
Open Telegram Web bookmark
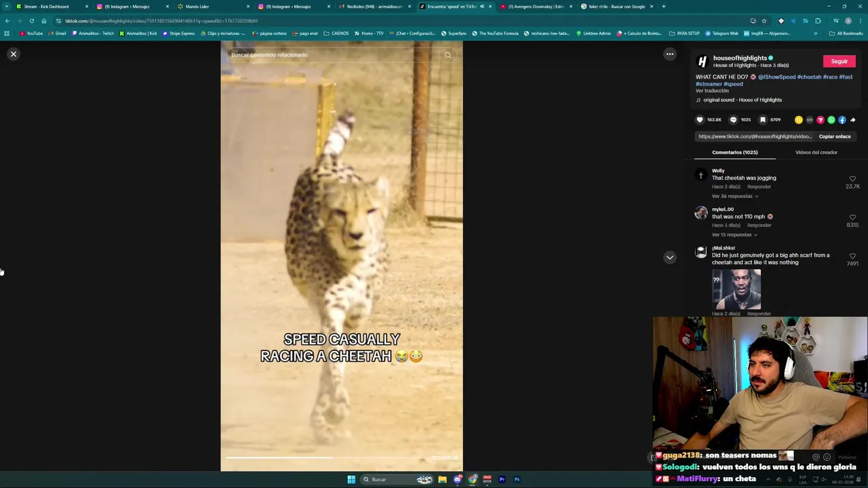click(x=722, y=33)
